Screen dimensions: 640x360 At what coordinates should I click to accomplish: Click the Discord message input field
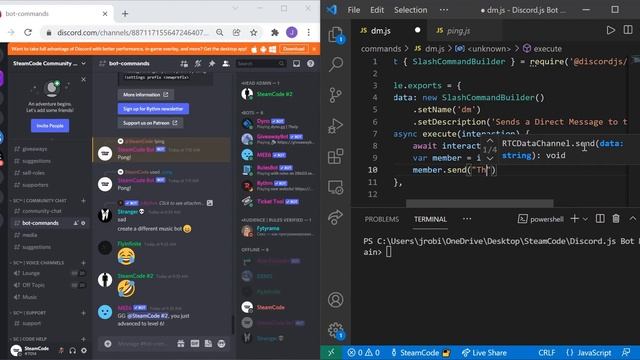(143, 344)
